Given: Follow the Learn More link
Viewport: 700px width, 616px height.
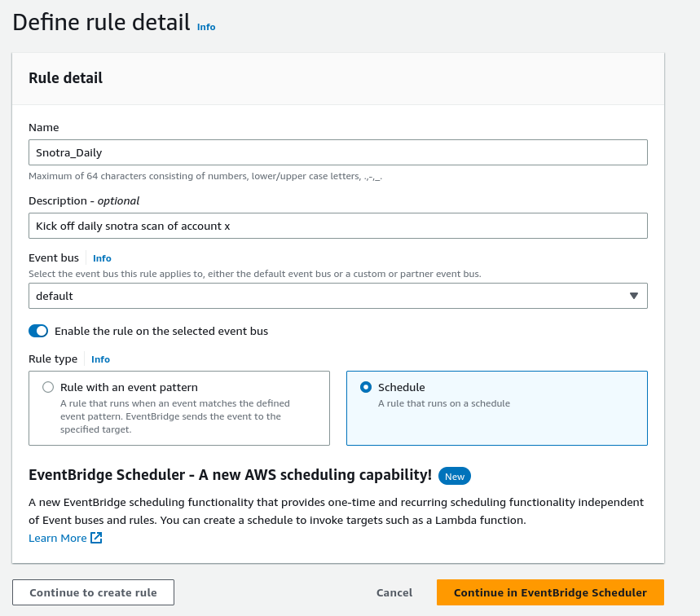Looking at the screenshot, I should [57, 538].
